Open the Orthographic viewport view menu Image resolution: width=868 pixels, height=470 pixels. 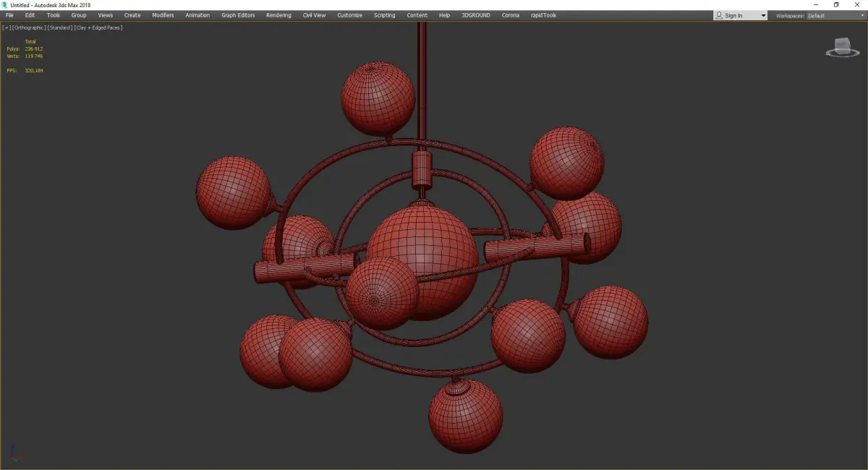click(29, 27)
